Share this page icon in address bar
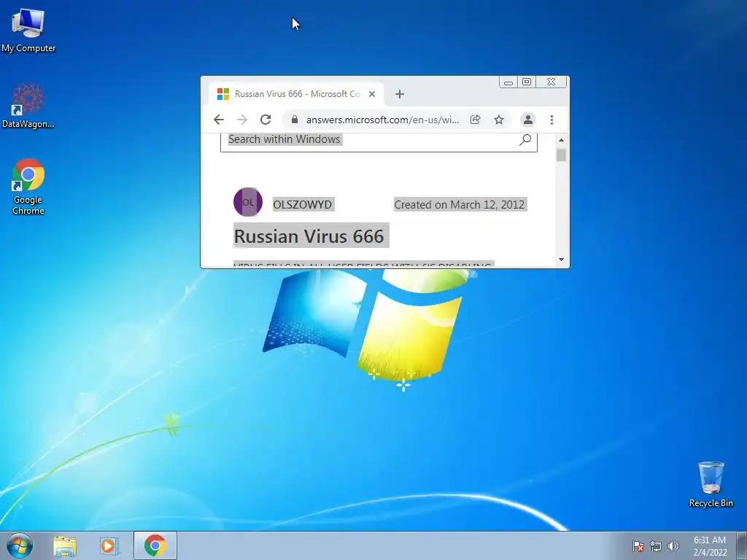This screenshot has width=747, height=560. pyautogui.click(x=475, y=120)
